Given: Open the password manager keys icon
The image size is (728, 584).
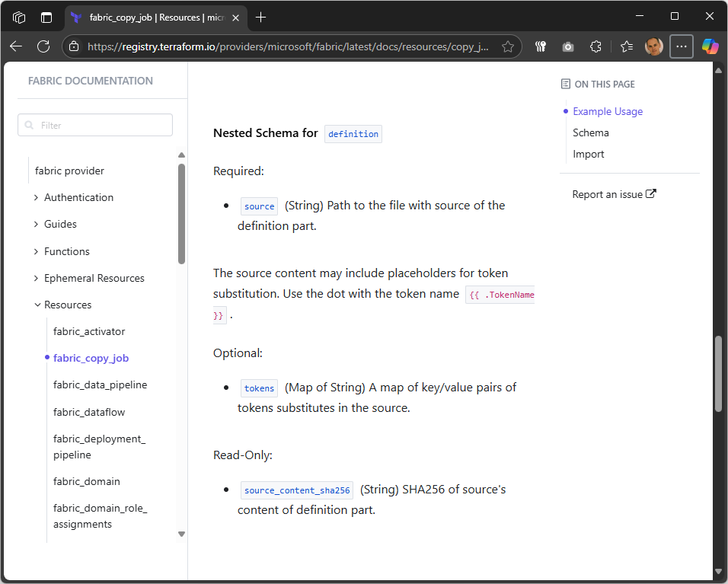Looking at the screenshot, I should (541, 46).
